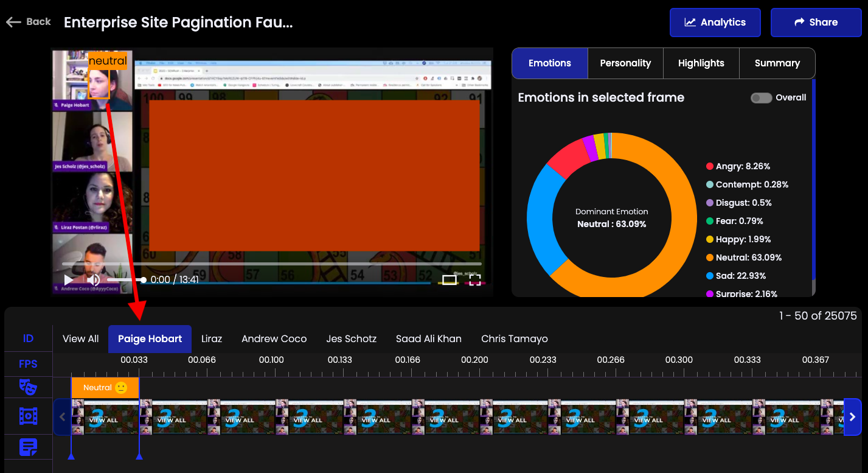Image resolution: width=868 pixels, height=473 pixels.
Task: Click the Fear legend entry
Action: 734,221
